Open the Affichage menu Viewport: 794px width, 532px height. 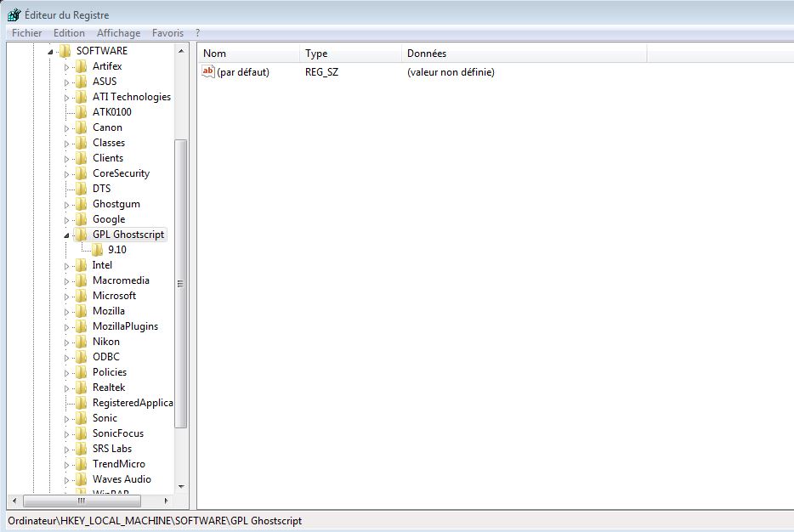pos(118,33)
